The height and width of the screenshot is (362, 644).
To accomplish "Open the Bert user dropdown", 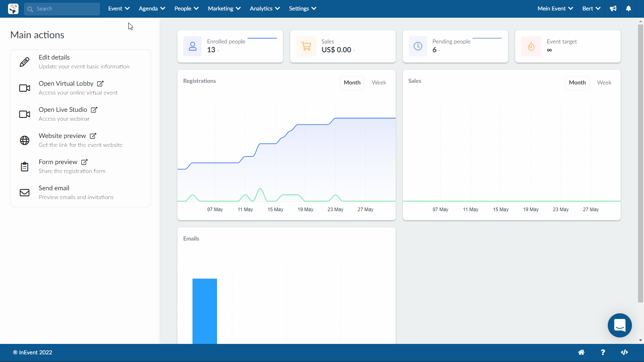I will pos(591,8).
